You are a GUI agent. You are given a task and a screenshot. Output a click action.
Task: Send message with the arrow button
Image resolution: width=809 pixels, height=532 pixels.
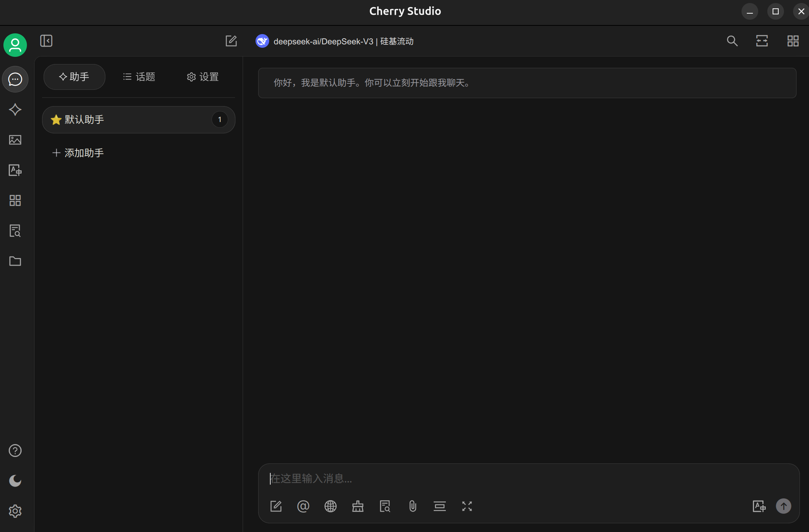pos(784,506)
